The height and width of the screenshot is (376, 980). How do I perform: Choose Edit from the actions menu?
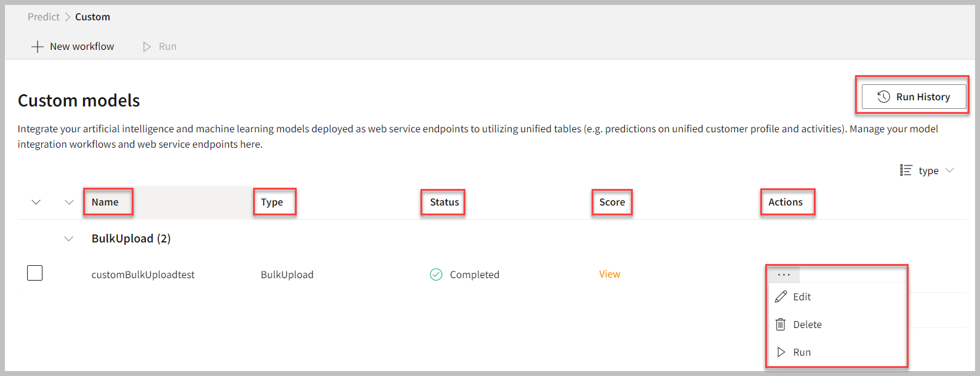pos(801,297)
